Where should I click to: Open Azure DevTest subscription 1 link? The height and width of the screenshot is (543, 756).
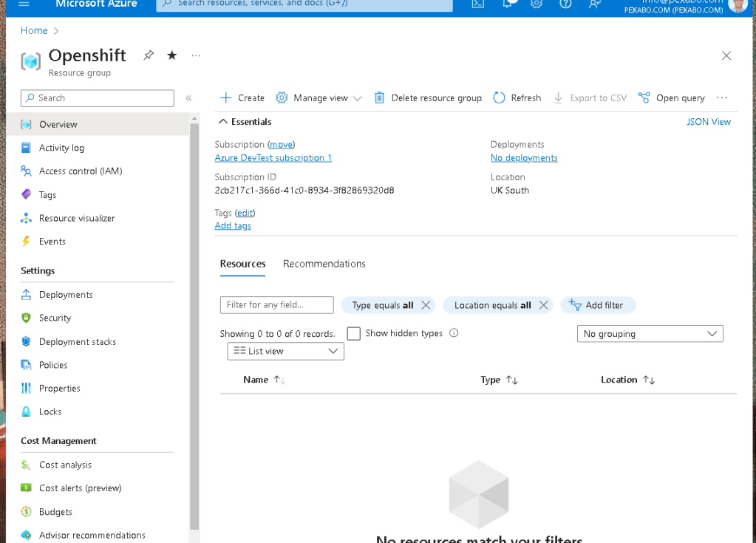pyautogui.click(x=273, y=158)
